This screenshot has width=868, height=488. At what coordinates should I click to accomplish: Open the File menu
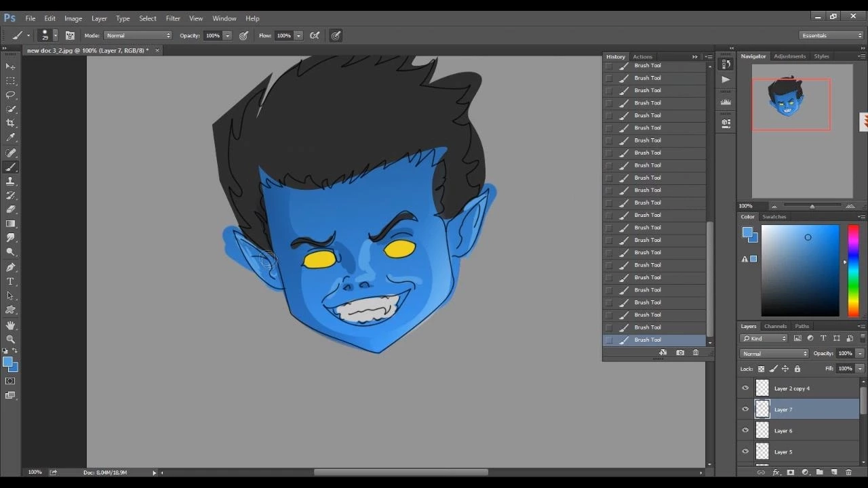tap(31, 18)
